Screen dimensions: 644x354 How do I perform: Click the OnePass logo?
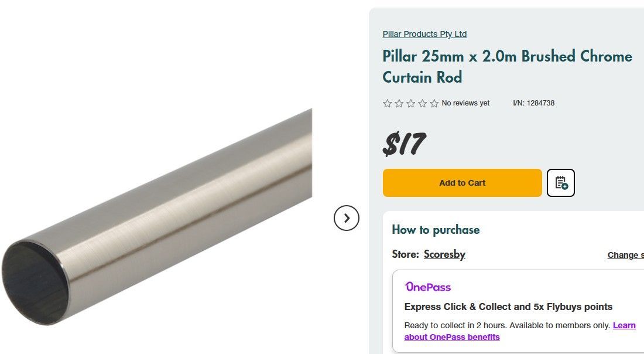click(428, 287)
